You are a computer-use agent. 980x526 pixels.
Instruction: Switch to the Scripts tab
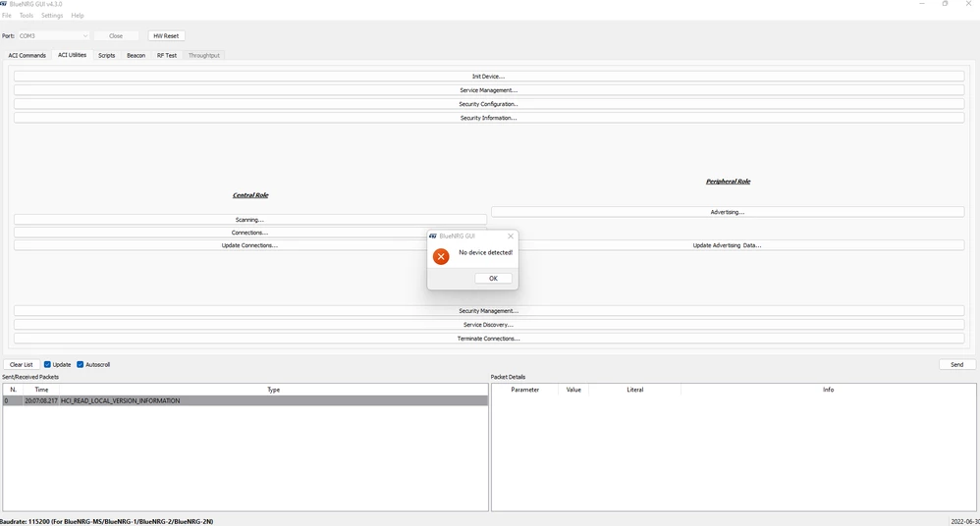coord(107,56)
